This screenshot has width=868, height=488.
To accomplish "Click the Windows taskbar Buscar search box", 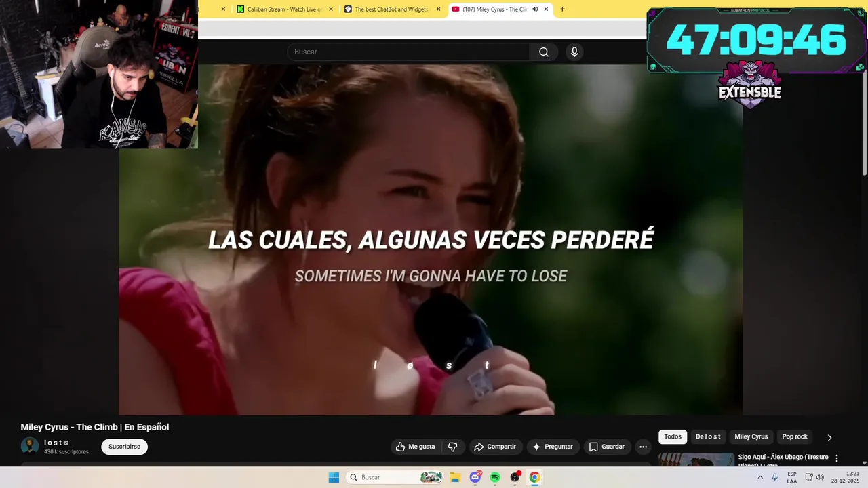I will pyautogui.click(x=395, y=477).
